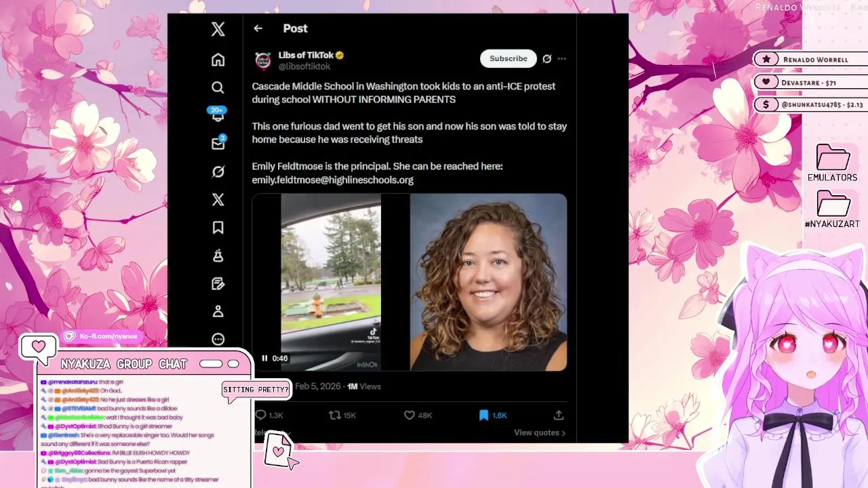This screenshot has height=488, width=868.
Task: Open the EMULATORS folder icon
Action: (833, 163)
